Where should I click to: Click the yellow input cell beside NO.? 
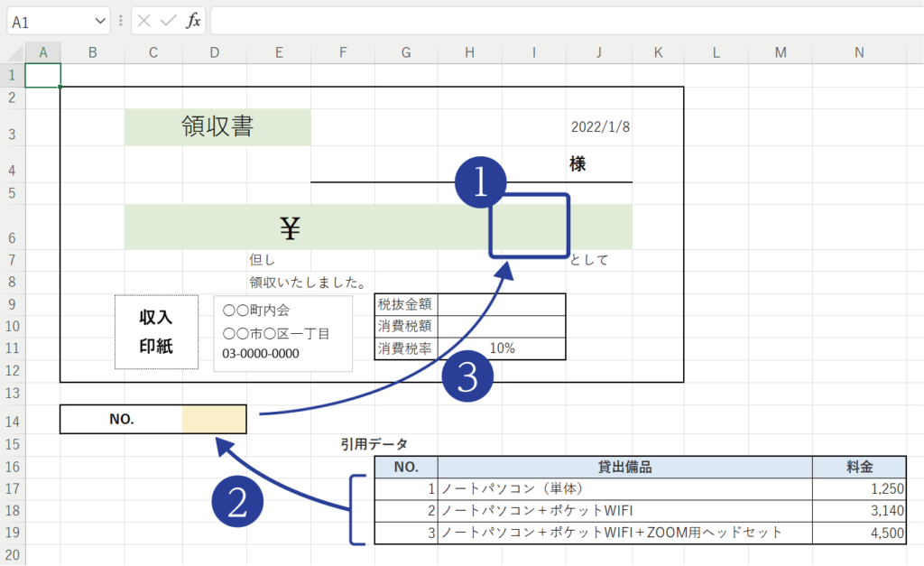click(214, 419)
